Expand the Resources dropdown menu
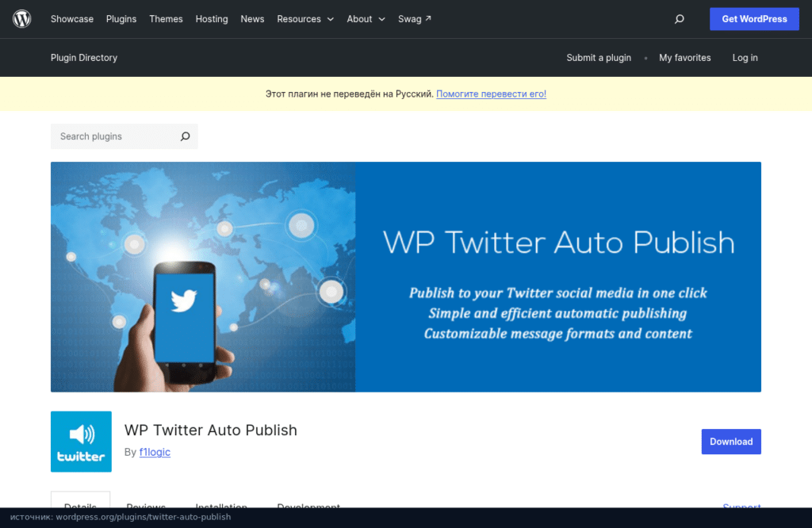The image size is (812, 528). (305, 19)
